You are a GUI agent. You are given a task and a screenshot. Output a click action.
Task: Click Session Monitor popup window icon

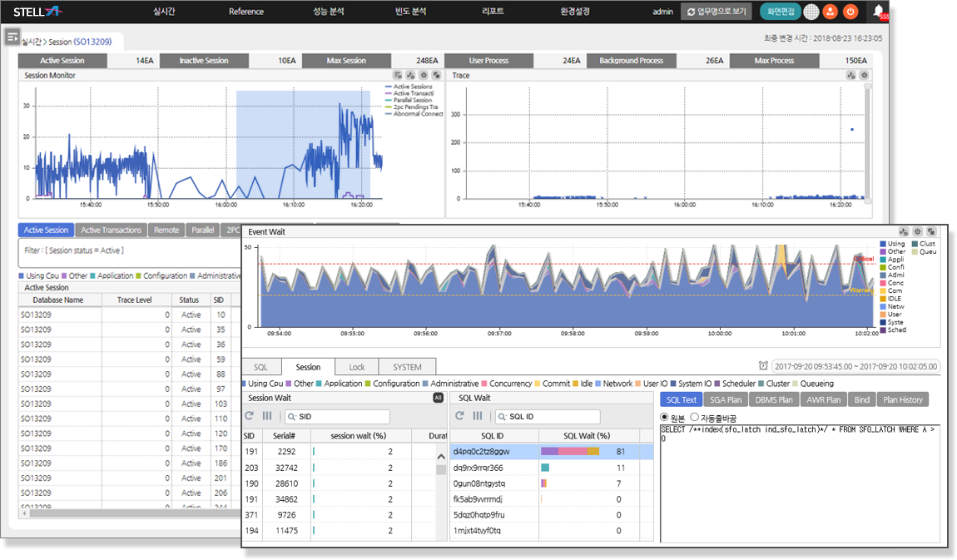coord(436,75)
